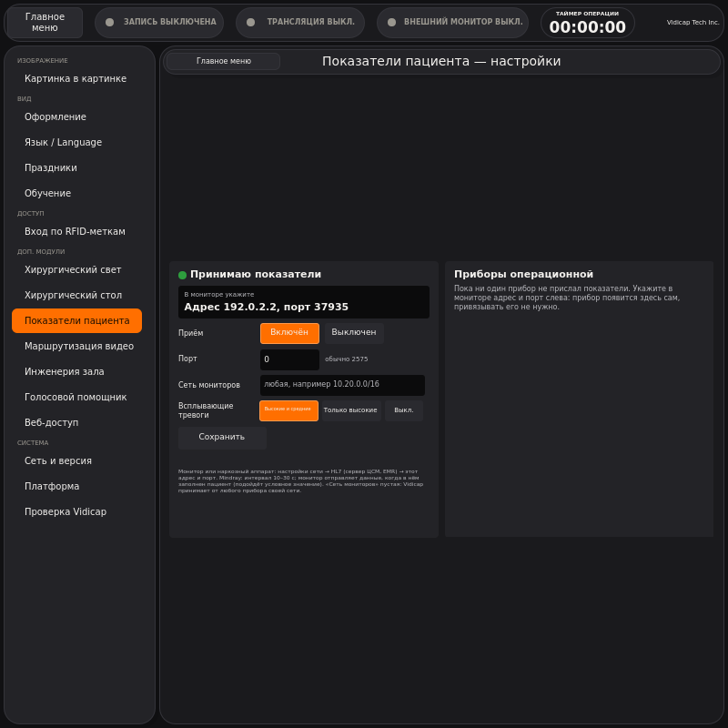This screenshot has height=728, width=728.
Task: Open Хирургический свет module
Action: [77, 269]
